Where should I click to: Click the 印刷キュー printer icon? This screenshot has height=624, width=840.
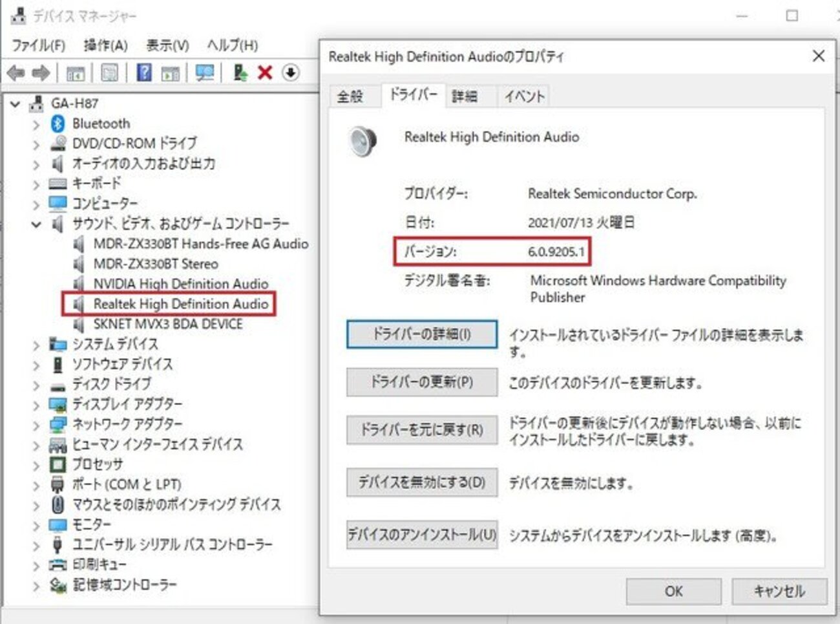[x=58, y=565]
